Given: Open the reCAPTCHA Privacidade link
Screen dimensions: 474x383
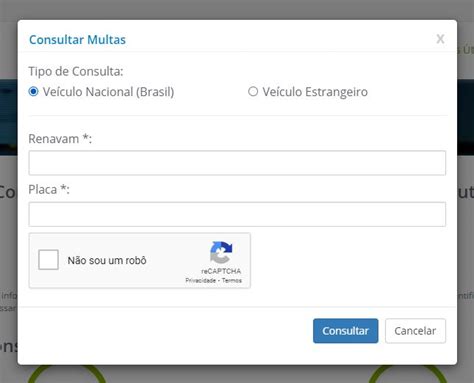Looking at the screenshot, I should (201, 280).
